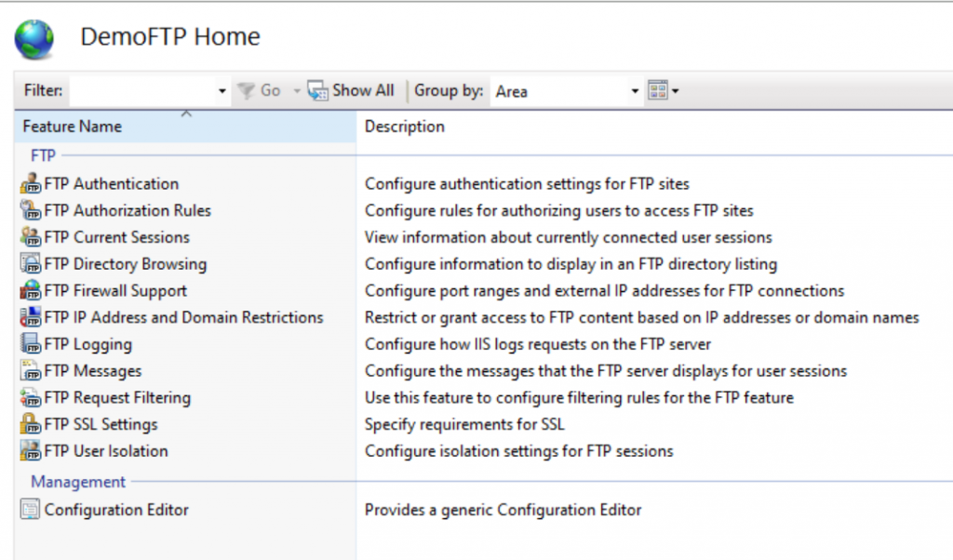Open the Configuration Editor icon
This screenshot has height=560, width=953.
point(31,510)
